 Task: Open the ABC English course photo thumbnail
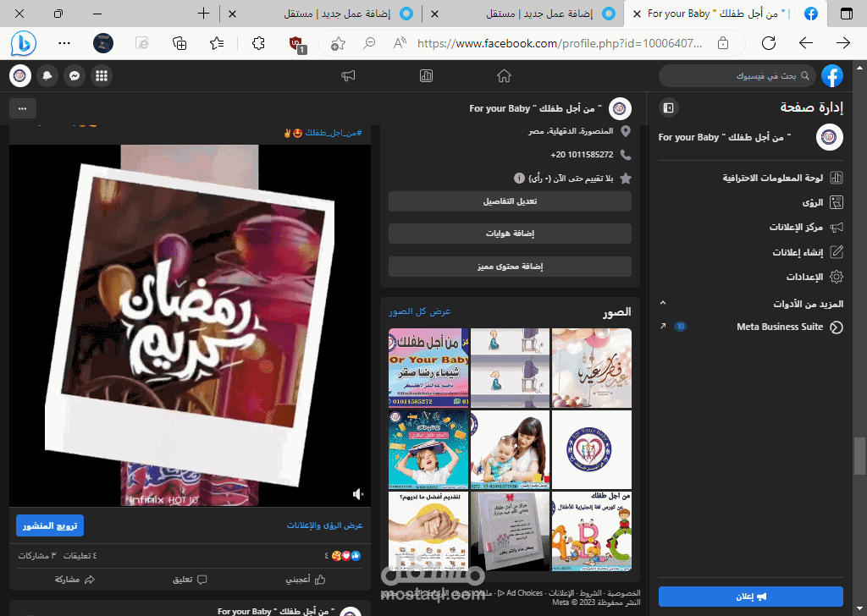pos(592,531)
